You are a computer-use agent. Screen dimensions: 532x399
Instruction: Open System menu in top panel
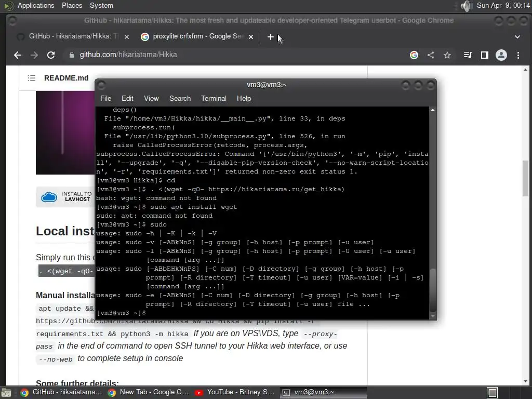click(x=101, y=5)
